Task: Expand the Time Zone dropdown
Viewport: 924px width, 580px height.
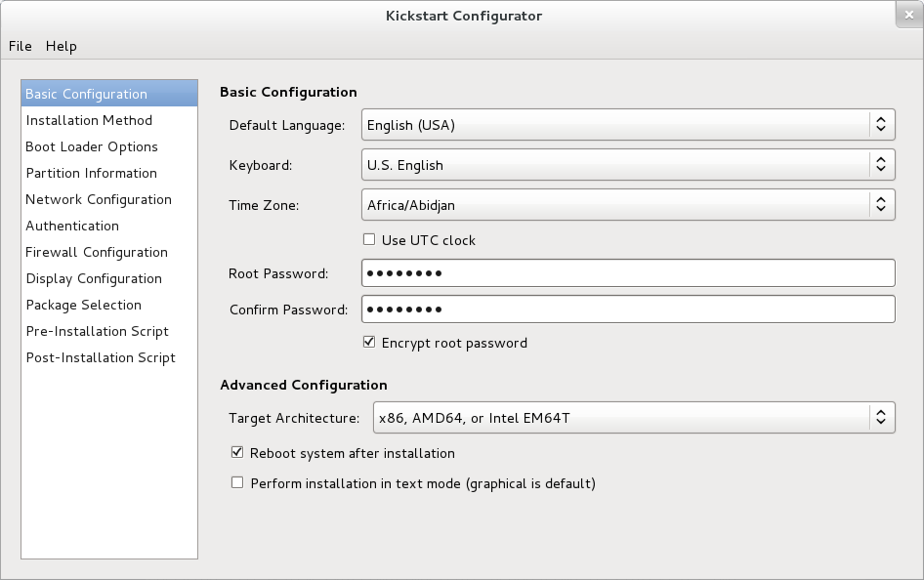Action: tap(627, 205)
